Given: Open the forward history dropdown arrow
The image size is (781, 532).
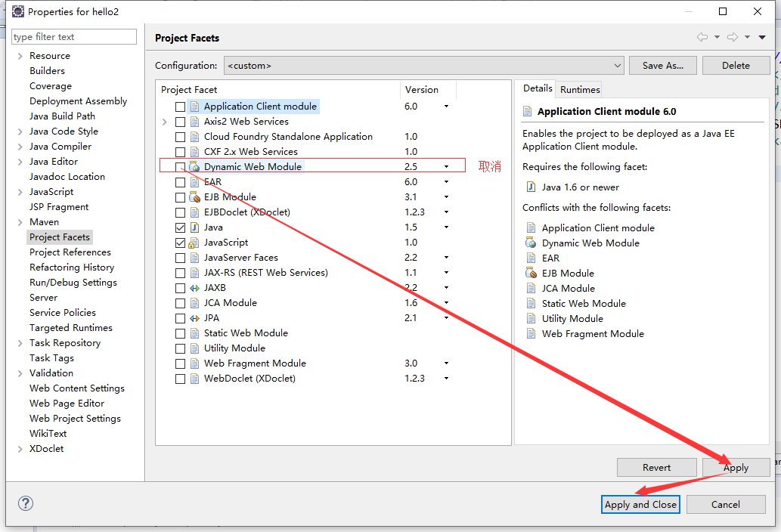Looking at the screenshot, I should pos(747,37).
